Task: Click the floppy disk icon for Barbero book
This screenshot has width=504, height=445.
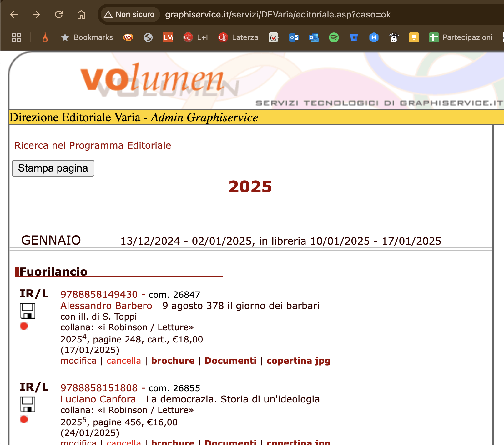Action: (28, 311)
